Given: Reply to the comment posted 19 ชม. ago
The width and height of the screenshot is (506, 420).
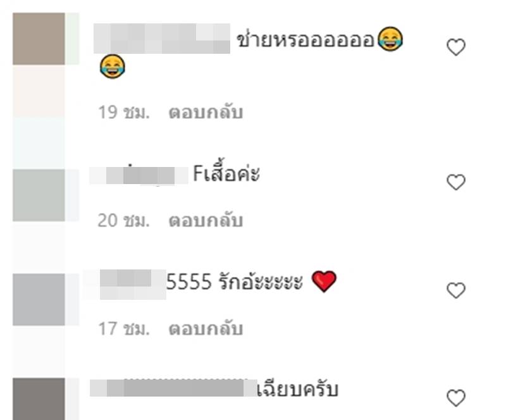Looking at the screenshot, I should point(206,113).
